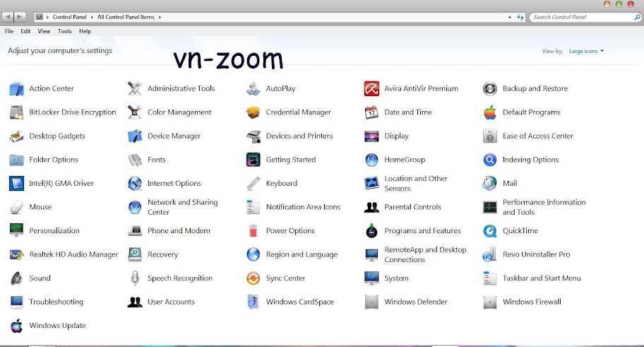The width and height of the screenshot is (644, 347).
Task: Click the Revo Uninstaller Pro icon
Action: tap(489, 254)
